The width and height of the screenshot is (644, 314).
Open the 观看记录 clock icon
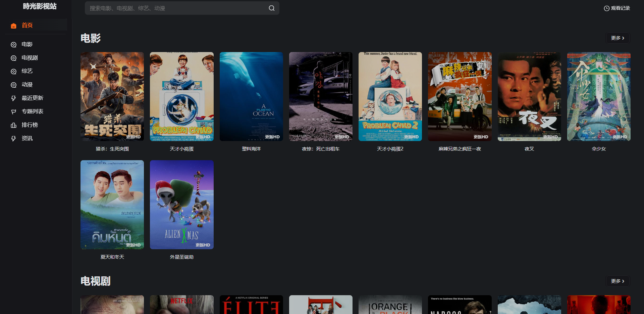pos(606,8)
